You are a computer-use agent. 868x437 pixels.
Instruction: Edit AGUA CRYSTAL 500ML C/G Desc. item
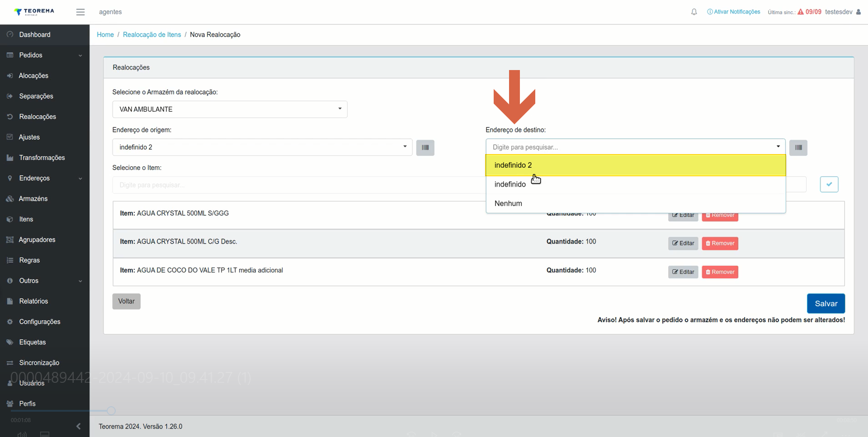click(x=683, y=244)
